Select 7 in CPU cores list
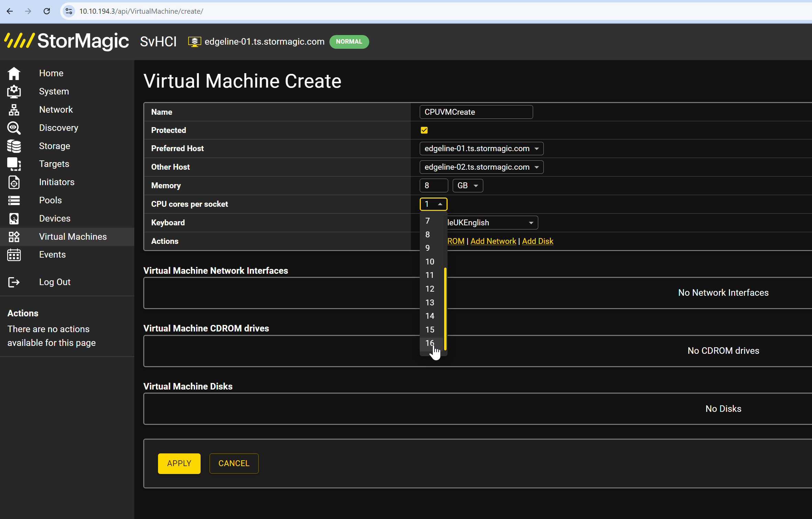The height and width of the screenshot is (519, 812). (432, 221)
